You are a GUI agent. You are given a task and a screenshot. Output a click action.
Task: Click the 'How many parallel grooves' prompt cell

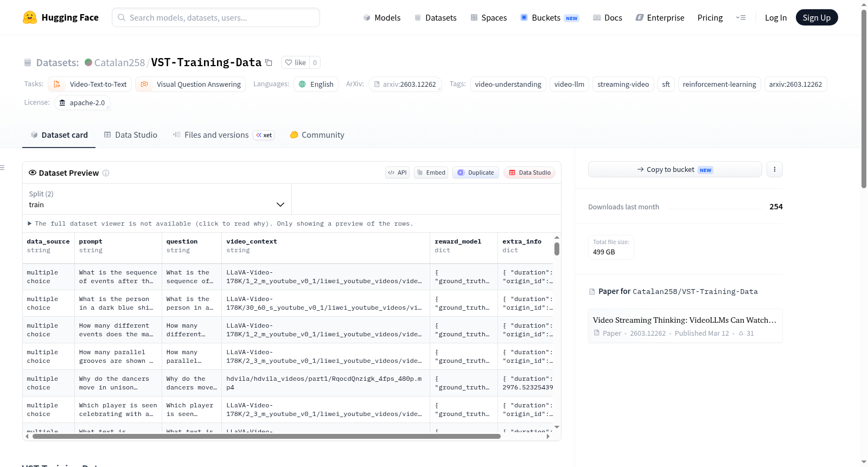click(118, 356)
